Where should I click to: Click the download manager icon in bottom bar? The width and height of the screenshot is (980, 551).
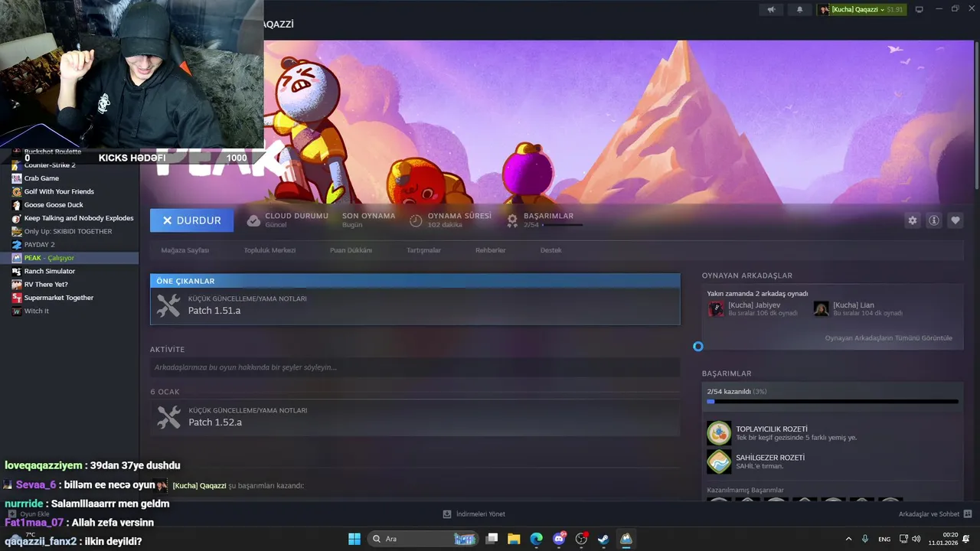447,514
